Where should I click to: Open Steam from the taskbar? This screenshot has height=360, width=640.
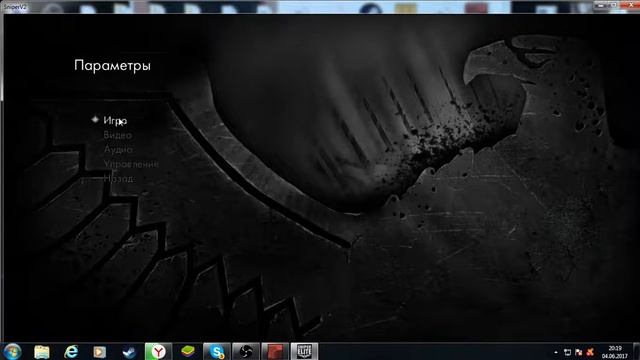pos(129,351)
